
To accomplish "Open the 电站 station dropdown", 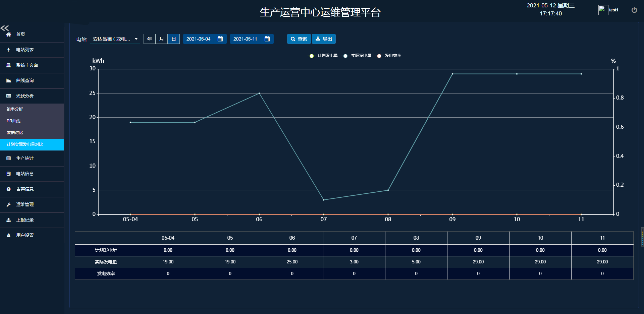I will [115, 39].
